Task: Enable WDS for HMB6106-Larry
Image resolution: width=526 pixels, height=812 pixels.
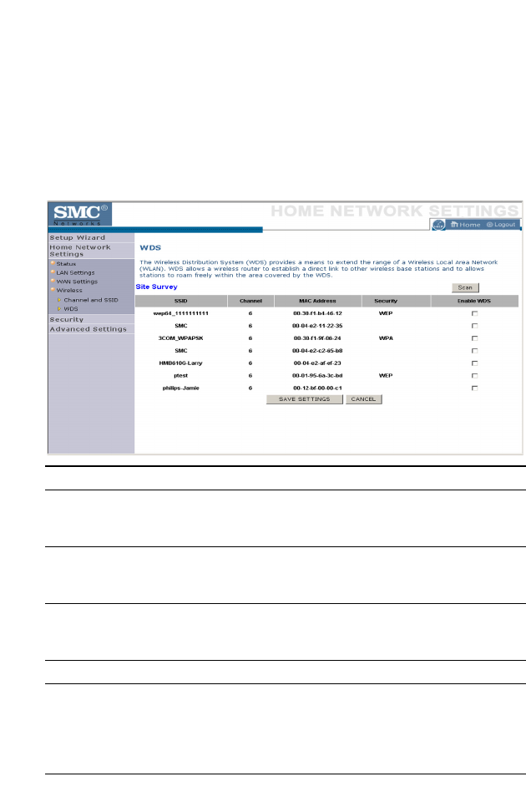Action: tap(474, 363)
